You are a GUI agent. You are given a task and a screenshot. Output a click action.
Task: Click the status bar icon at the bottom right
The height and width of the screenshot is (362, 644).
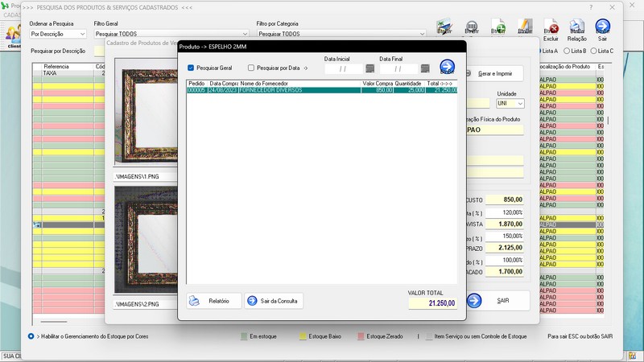click(632, 356)
